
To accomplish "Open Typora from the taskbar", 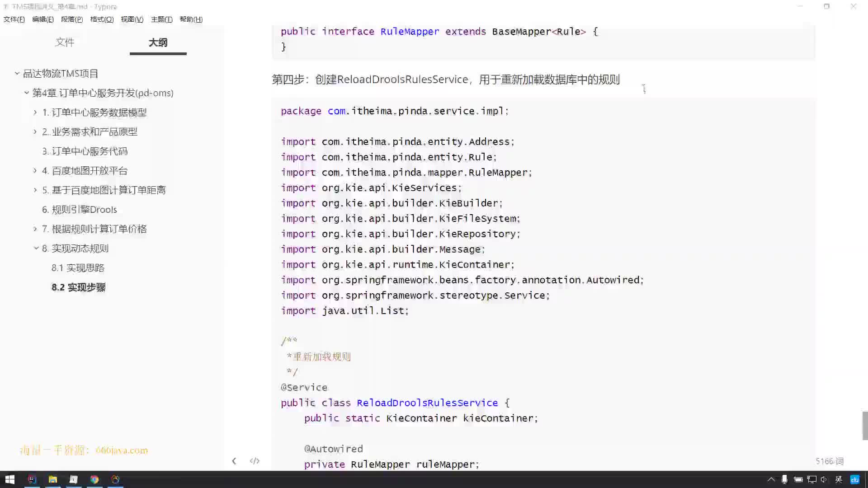I will [74, 479].
